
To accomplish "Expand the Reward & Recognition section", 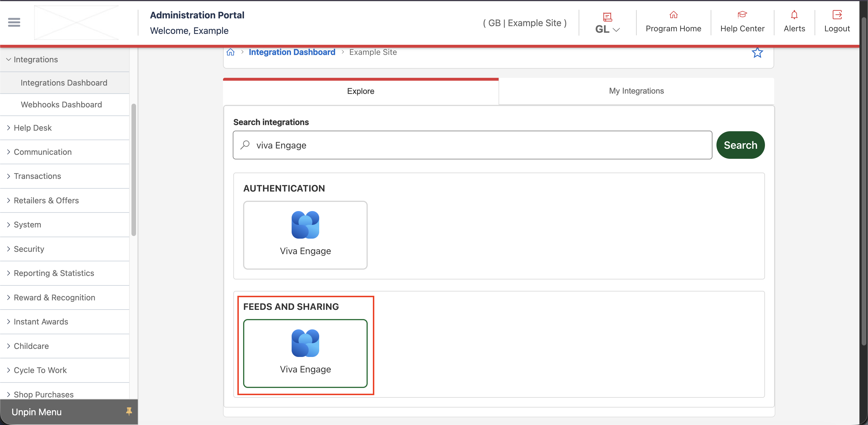I will pyautogui.click(x=65, y=297).
